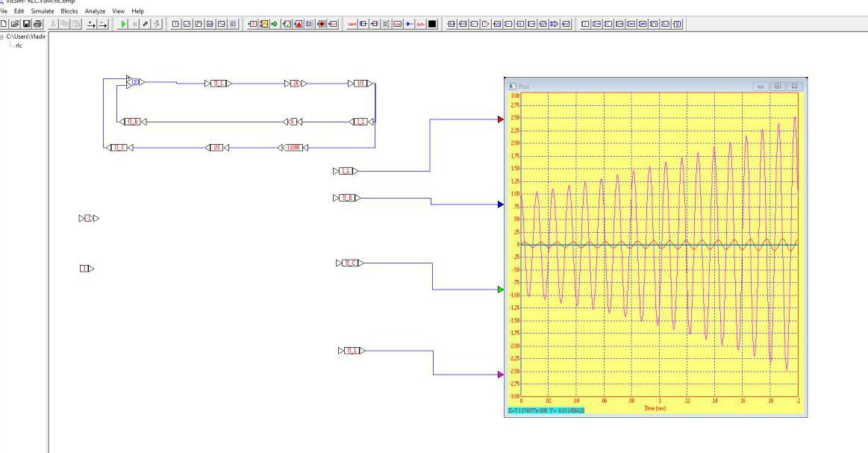
Task: Maximize the Plot window
Action: coord(777,87)
